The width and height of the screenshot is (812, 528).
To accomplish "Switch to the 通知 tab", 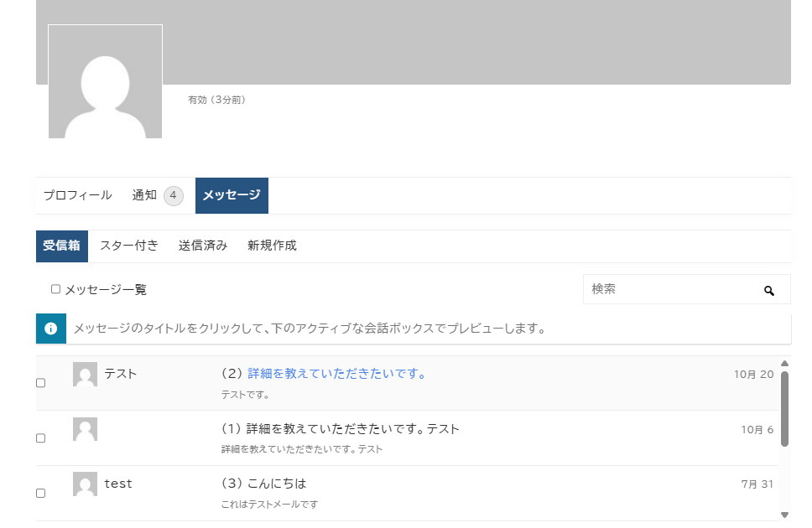I will (x=144, y=195).
